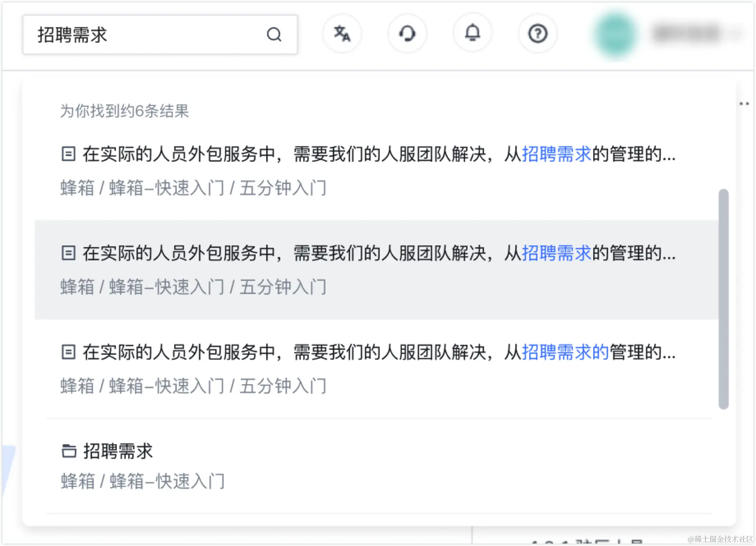This screenshot has width=756, height=546.
Task: Click the document icon of highlighted result
Action: [x=69, y=253]
